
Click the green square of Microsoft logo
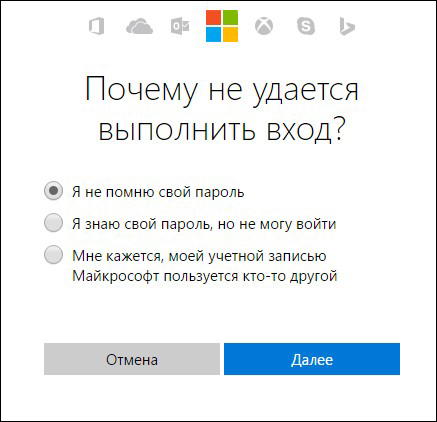(x=230, y=18)
